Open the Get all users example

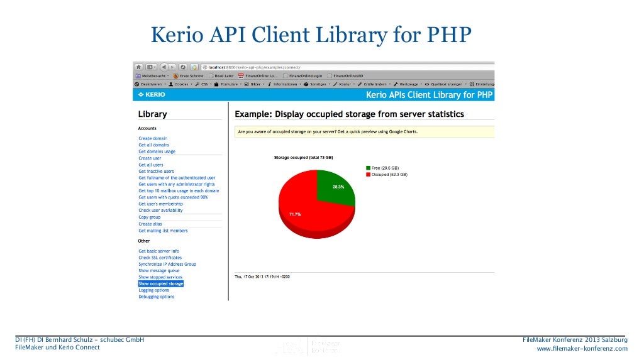tap(151, 165)
